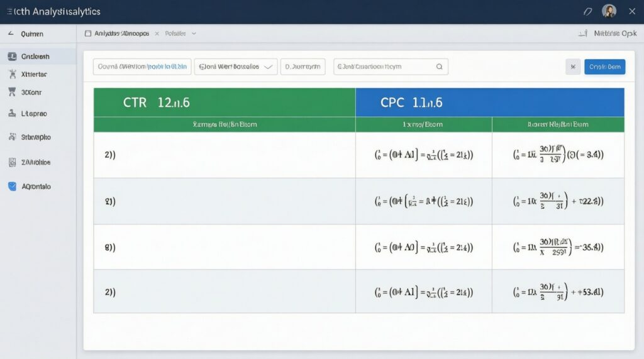Click inside the search input field
Viewport: 644px width, 359px height.
click(384, 67)
